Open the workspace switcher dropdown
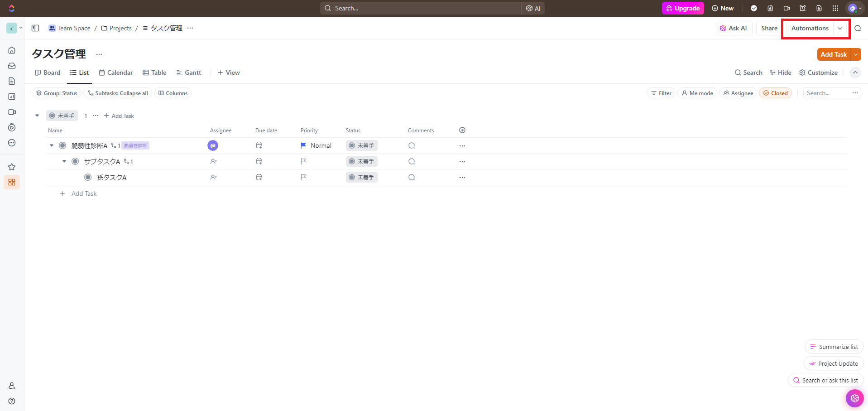Viewport: 868px width, 411px height. tap(14, 28)
